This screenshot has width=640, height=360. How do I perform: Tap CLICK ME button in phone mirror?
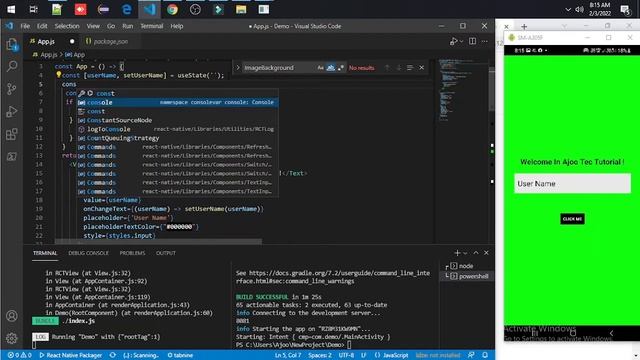[x=572, y=219]
